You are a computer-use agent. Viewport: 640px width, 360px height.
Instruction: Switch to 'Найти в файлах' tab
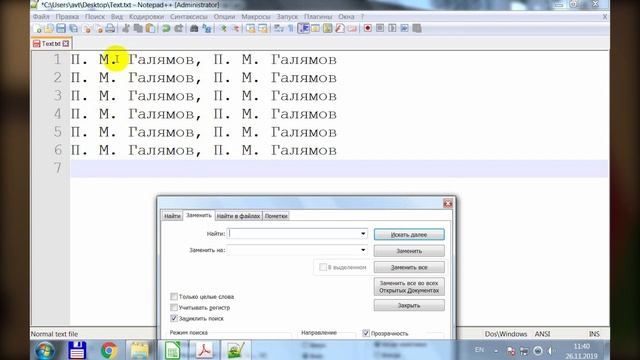[x=238, y=216]
